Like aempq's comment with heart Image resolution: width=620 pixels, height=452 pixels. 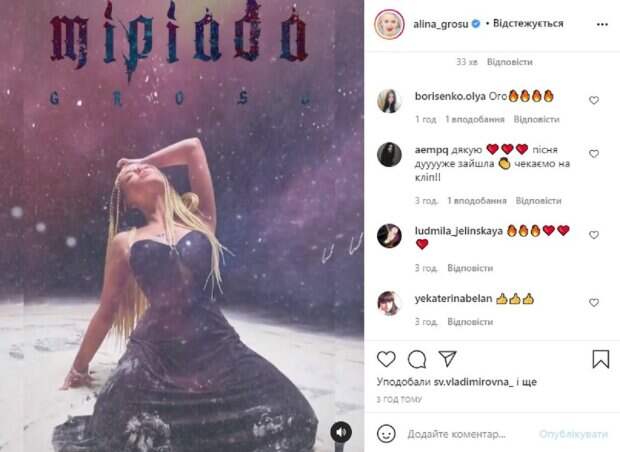pyautogui.click(x=594, y=153)
